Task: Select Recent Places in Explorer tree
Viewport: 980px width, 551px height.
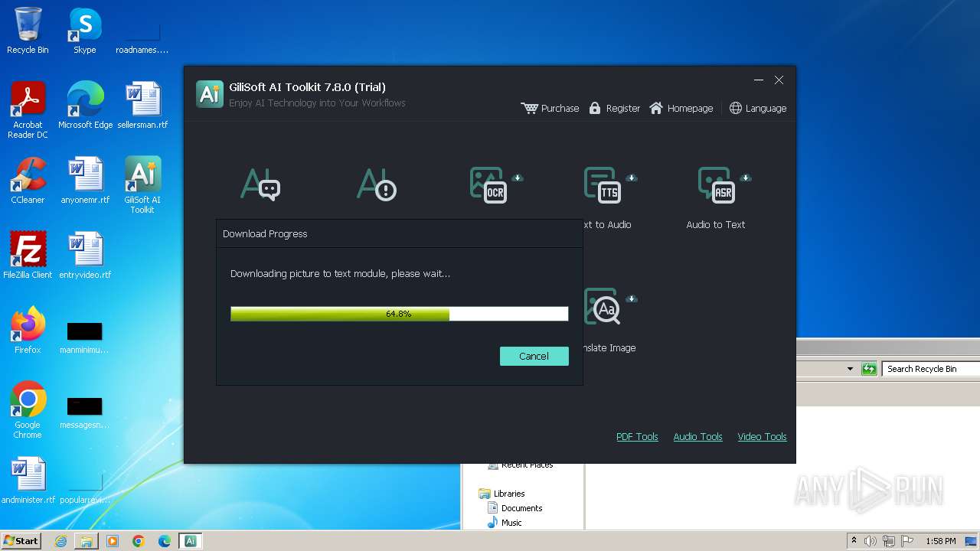Action: (x=527, y=465)
